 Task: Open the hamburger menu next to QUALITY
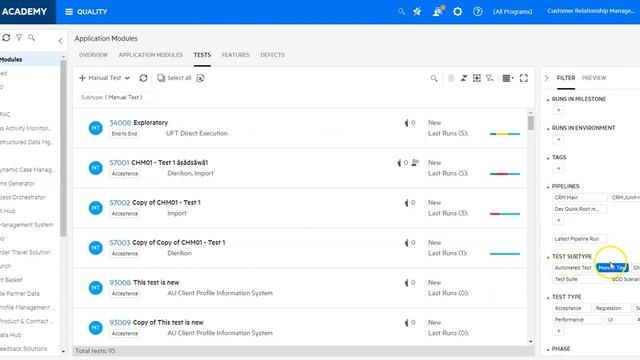(69, 12)
